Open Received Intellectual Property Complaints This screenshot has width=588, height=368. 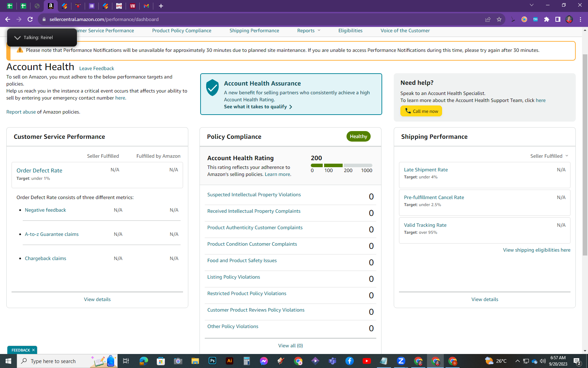[x=254, y=211]
